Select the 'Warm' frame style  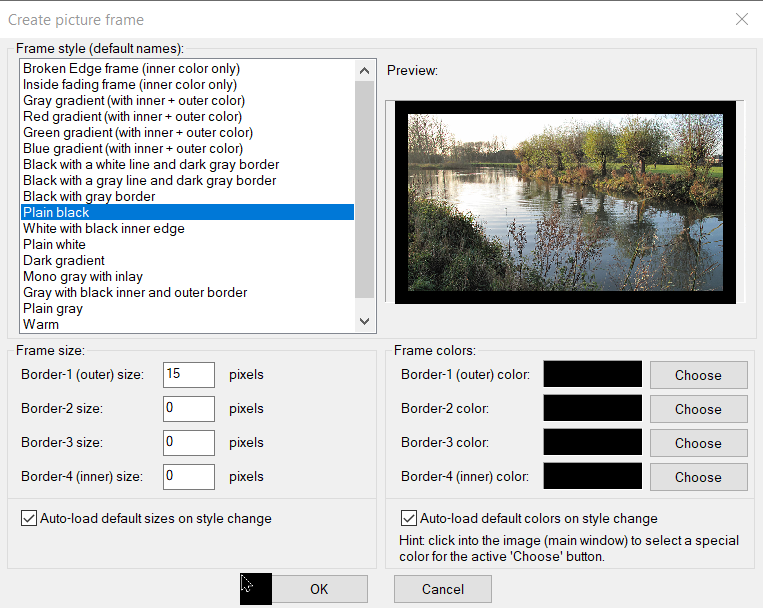tap(41, 324)
